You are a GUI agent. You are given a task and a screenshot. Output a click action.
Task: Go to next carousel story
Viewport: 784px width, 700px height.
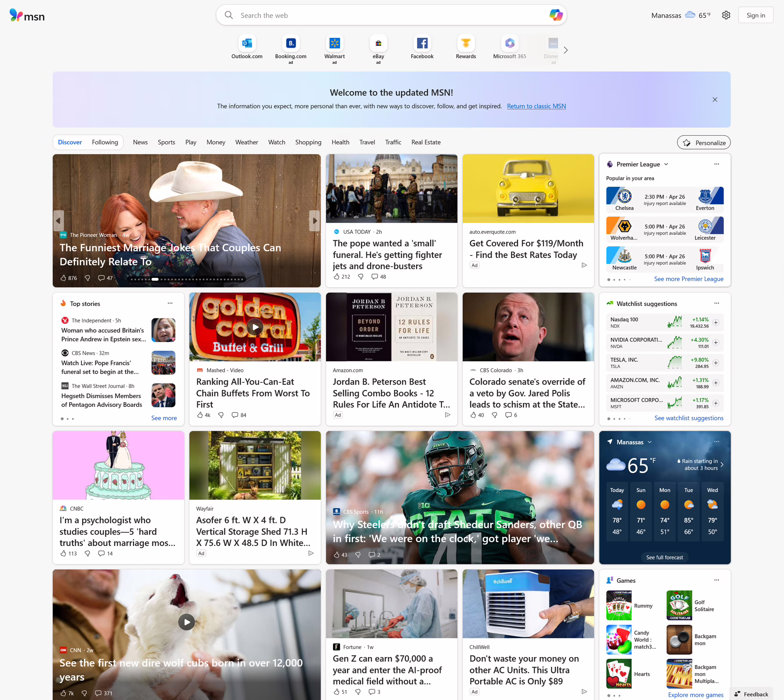(x=315, y=221)
